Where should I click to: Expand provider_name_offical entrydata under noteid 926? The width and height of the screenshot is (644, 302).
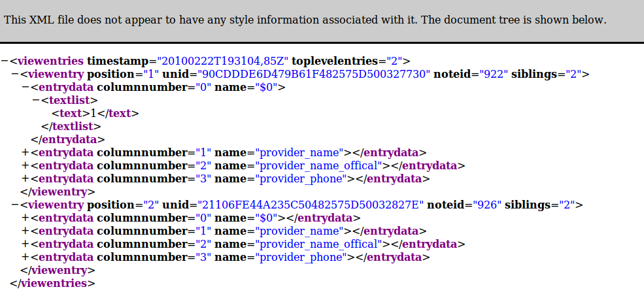[25, 244]
